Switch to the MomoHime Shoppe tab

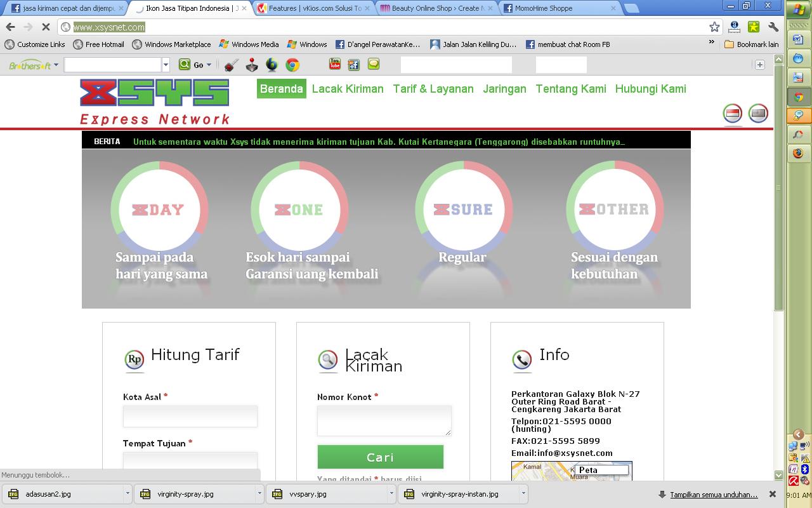[560, 8]
